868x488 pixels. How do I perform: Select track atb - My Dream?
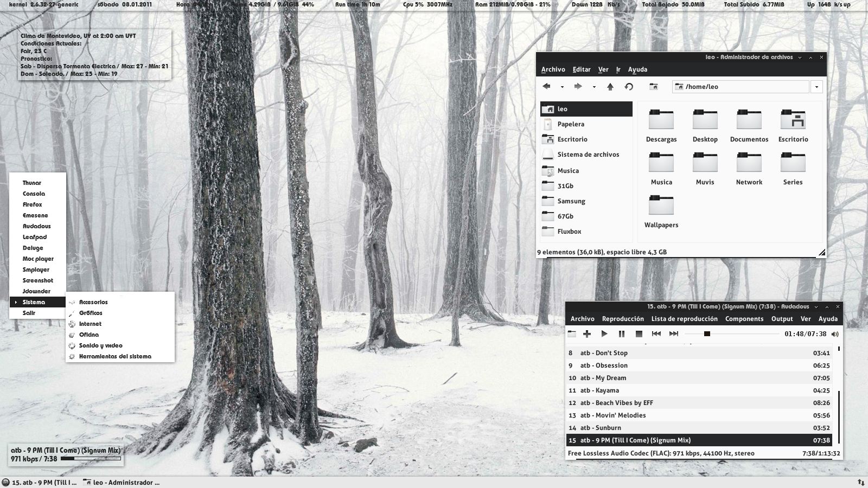(699, 378)
